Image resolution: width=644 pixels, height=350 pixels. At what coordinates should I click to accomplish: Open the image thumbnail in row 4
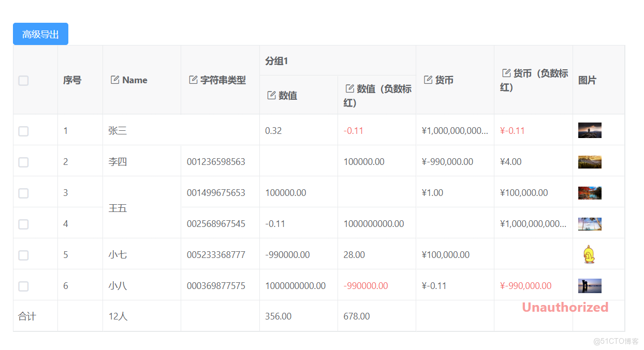[590, 224]
